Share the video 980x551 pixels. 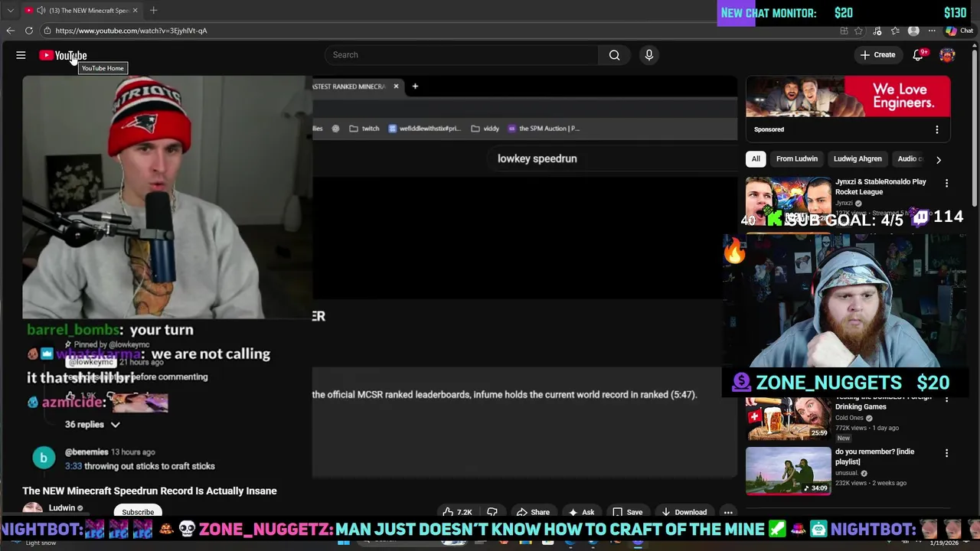pyautogui.click(x=533, y=512)
